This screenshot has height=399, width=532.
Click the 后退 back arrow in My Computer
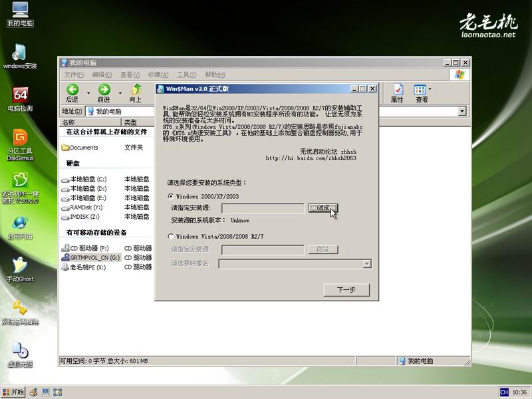[x=72, y=93]
